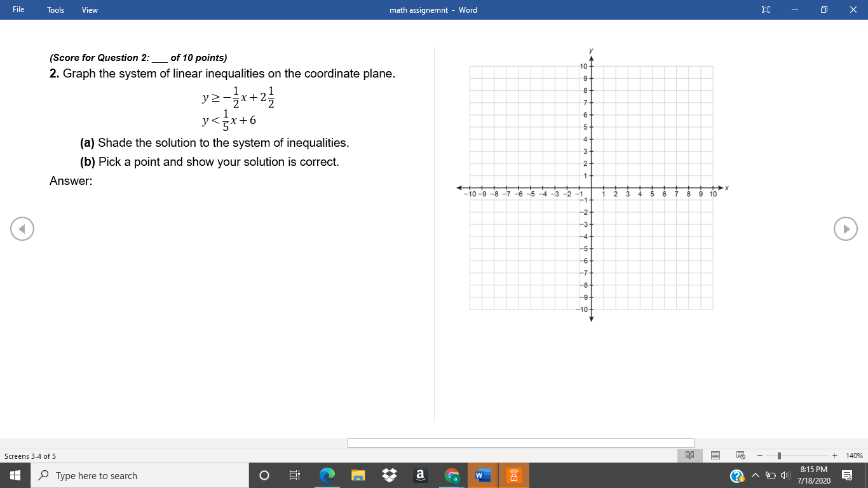Open Task View from the taskbar
The image size is (868, 488).
[x=294, y=475]
